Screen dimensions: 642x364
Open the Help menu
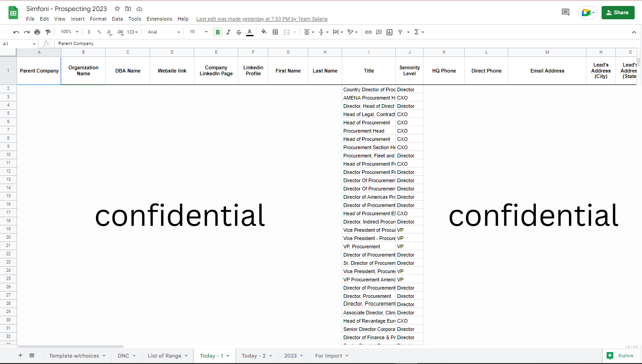183,19
